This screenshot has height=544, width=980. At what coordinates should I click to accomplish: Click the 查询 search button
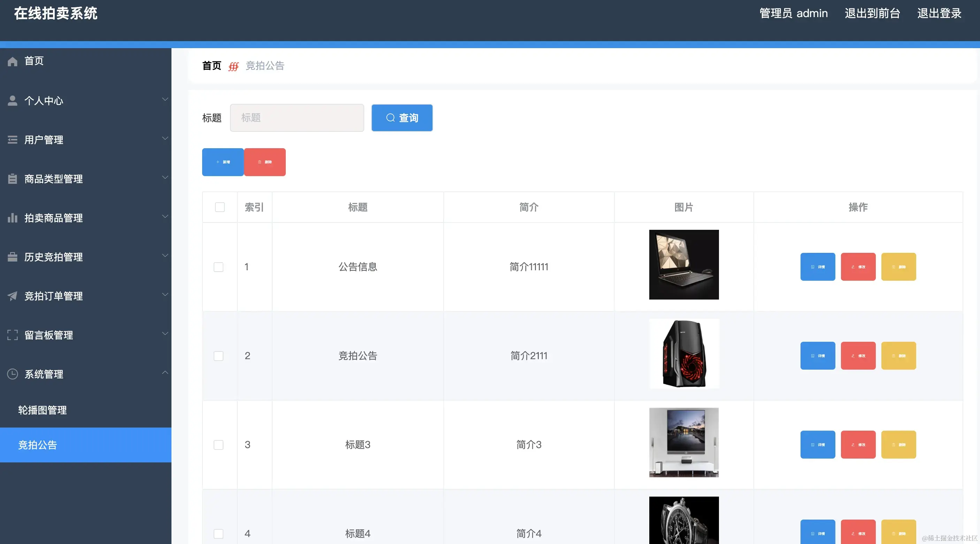tap(402, 118)
